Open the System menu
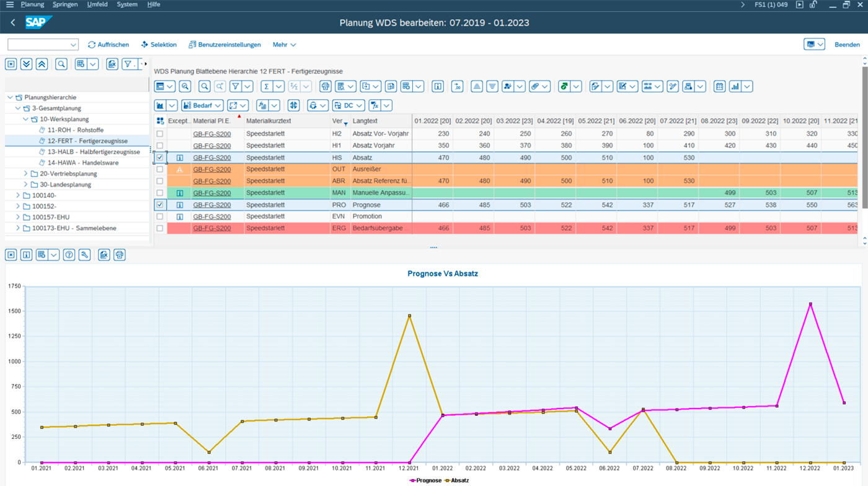Image resolution: width=868 pixels, height=486 pixels. tap(127, 4)
